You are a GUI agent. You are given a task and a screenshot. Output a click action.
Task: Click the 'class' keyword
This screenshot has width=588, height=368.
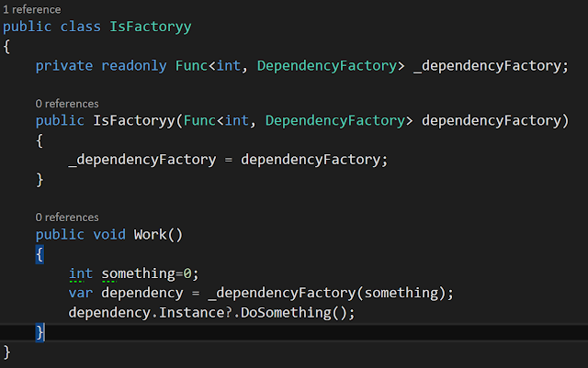(81, 27)
